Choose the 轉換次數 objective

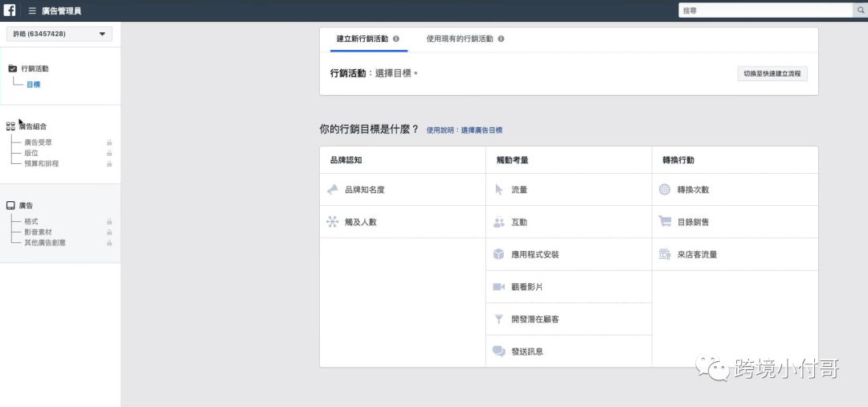pyautogui.click(x=735, y=189)
